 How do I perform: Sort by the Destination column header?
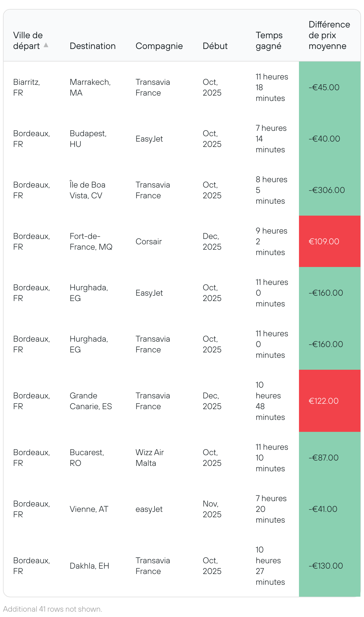click(x=93, y=46)
